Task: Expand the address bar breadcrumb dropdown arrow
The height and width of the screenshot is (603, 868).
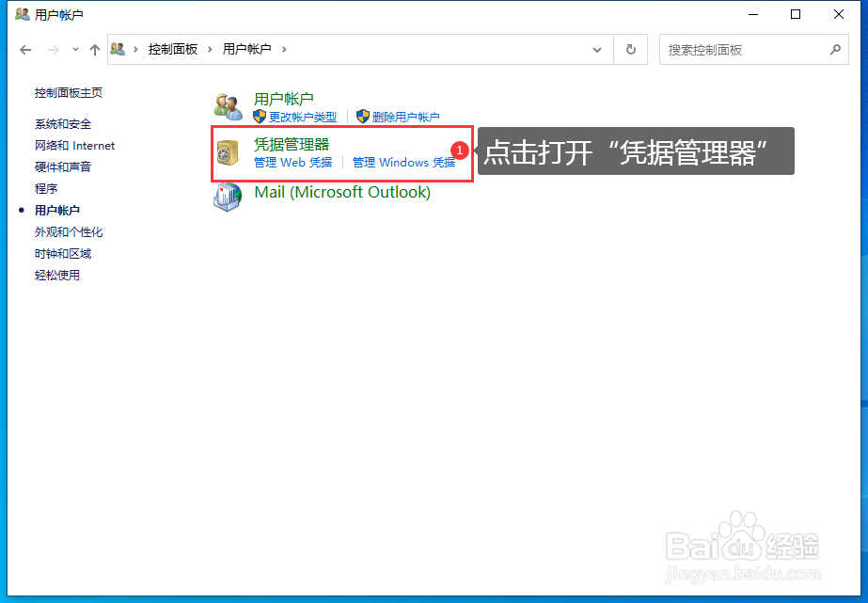Action: click(596, 49)
